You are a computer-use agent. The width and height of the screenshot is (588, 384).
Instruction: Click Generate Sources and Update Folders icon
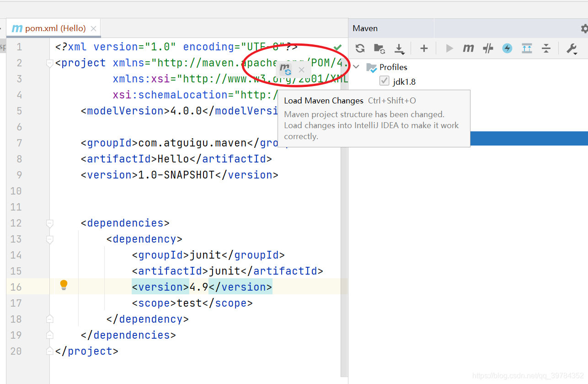379,48
